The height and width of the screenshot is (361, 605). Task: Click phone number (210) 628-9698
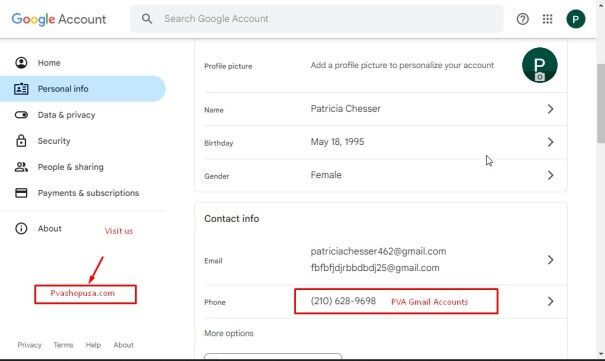click(343, 301)
